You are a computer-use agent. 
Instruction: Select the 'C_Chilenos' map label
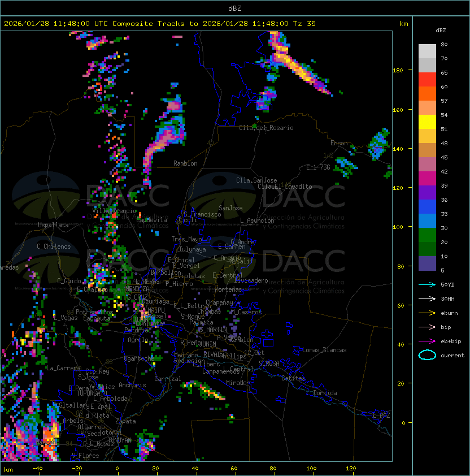tap(54, 246)
